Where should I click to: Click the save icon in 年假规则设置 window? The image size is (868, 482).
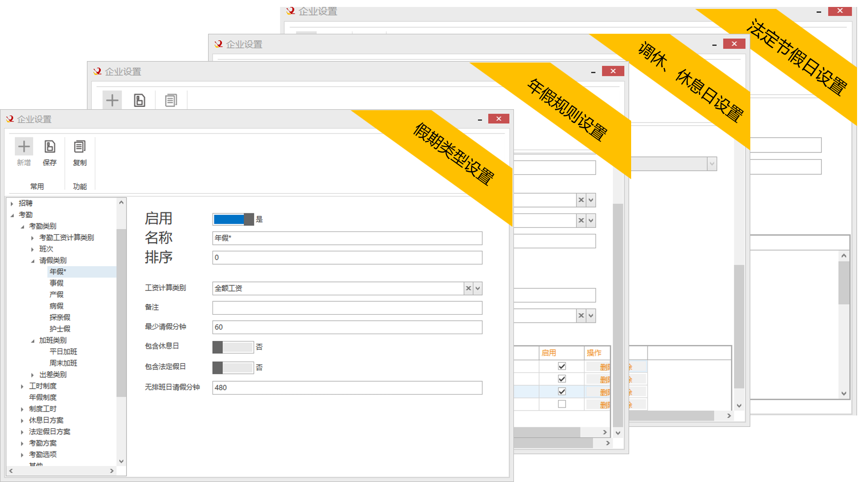(140, 100)
